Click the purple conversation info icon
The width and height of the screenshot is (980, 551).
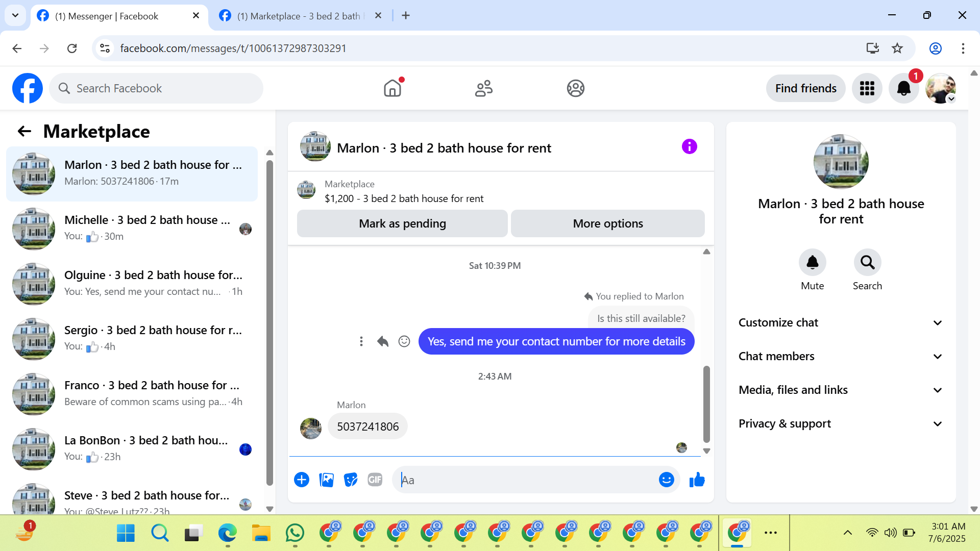(689, 147)
